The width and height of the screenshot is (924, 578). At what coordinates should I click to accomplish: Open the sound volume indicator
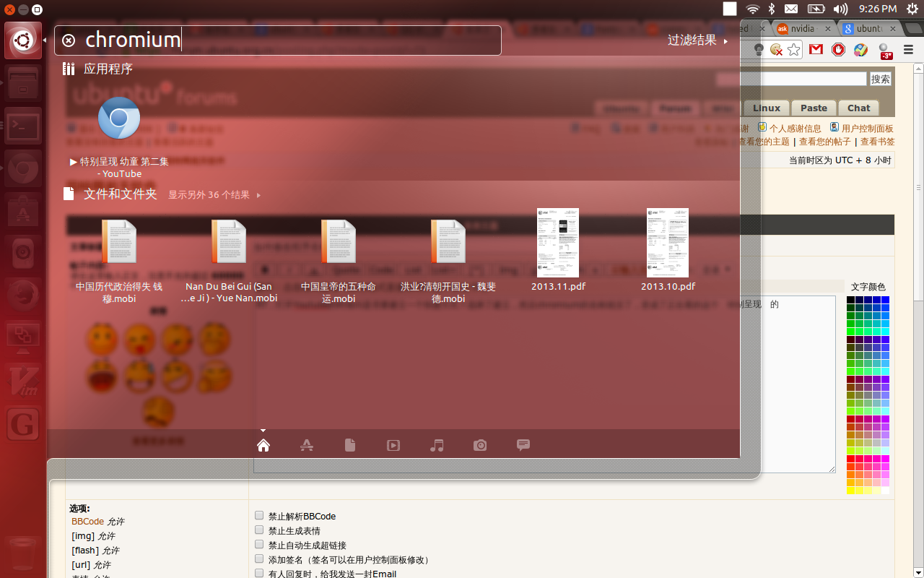(x=840, y=9)
